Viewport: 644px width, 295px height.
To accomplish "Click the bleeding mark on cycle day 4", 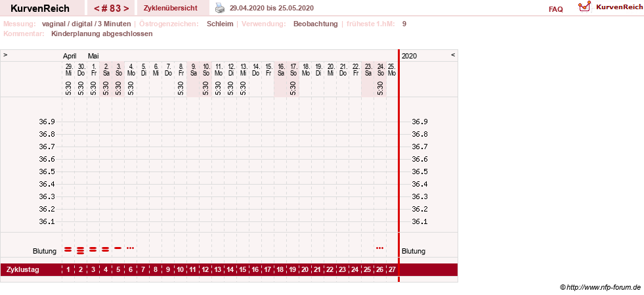I will pyautogui.click(x=105, y=249).
